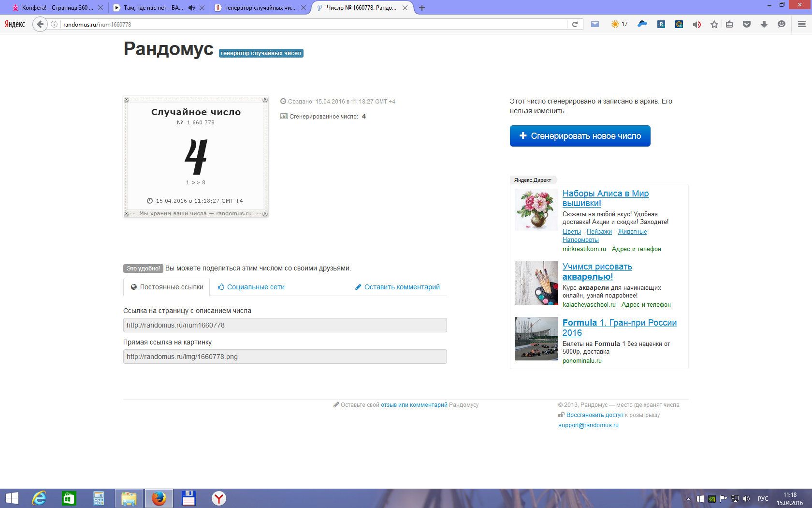Screen dimensions: 812x508
Task: Show hidden system tray icons
Action: 688,498
